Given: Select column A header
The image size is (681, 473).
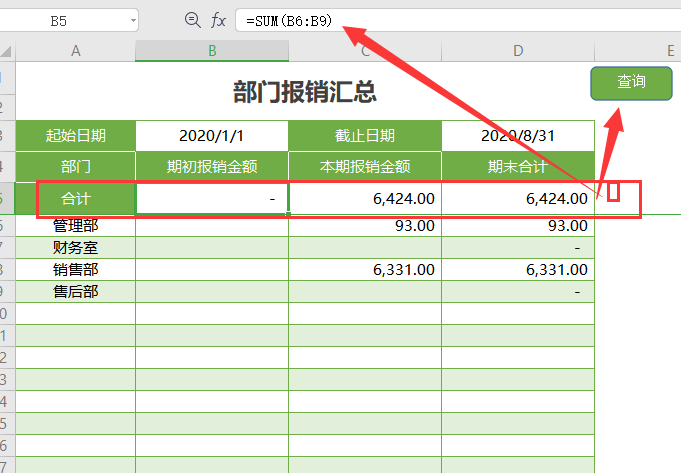Looking at the screenshot, I should point(76,51).
